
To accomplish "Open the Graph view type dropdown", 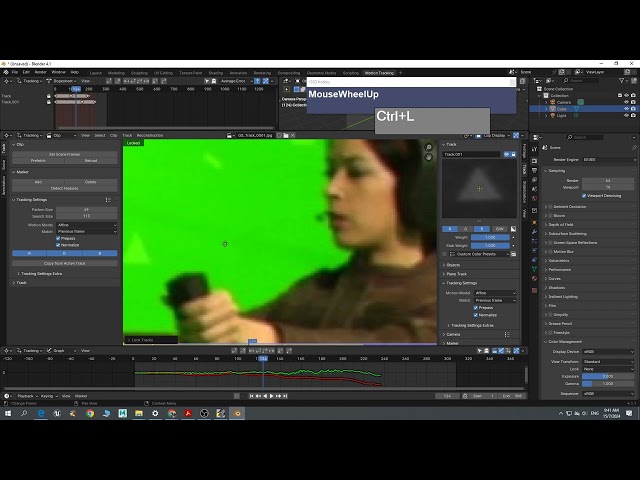I will [x=61, y=351].
